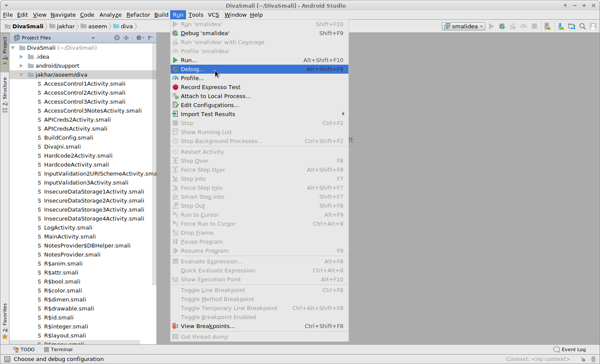Image resolution: width=600 pixels, height=364 pixels.
Task: Expand the android/support folder
Action: [x=21, y=66]
